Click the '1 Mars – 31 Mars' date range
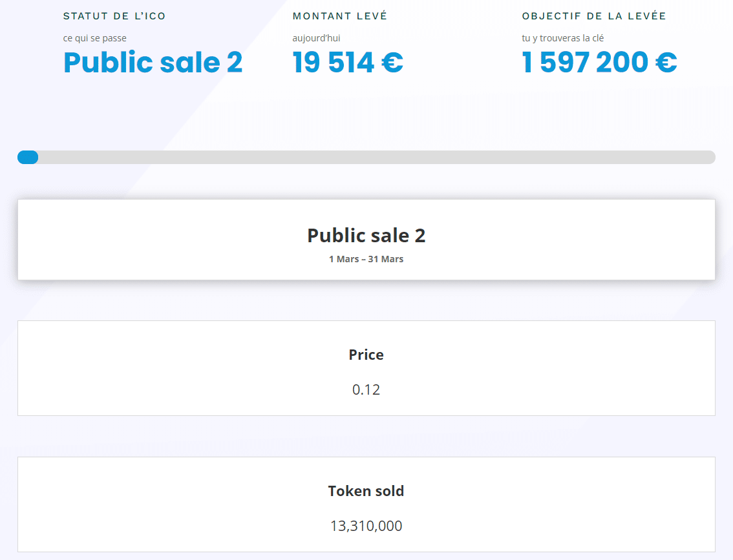 point(366,258)
